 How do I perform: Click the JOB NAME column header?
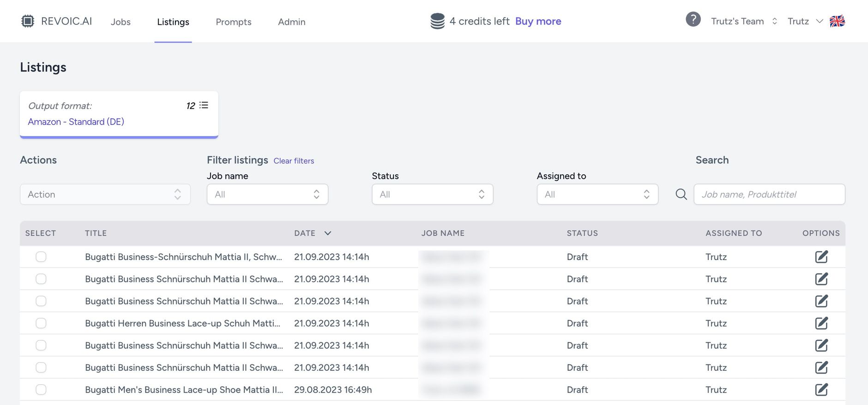click(443, 233)
